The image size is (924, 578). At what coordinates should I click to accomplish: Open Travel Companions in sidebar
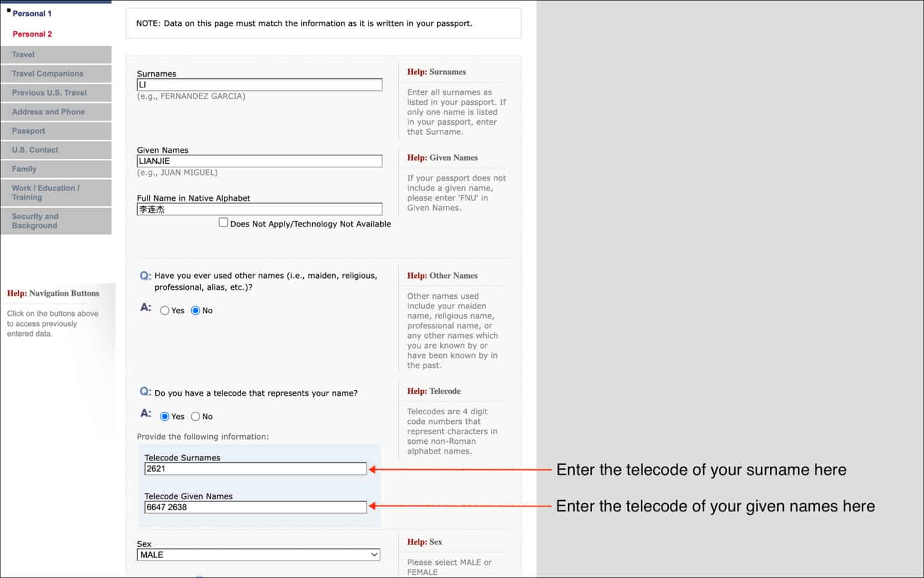(x=48, y=73)
